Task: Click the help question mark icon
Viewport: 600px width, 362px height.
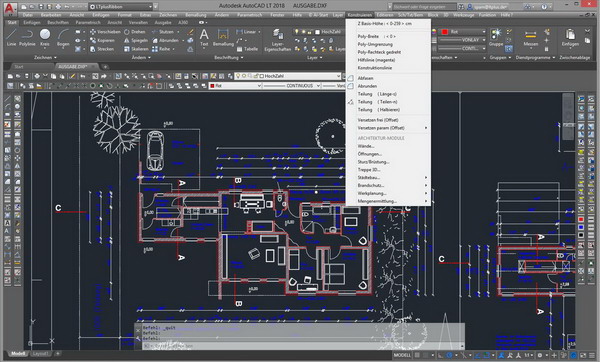Action: click(x=544, y=7)
